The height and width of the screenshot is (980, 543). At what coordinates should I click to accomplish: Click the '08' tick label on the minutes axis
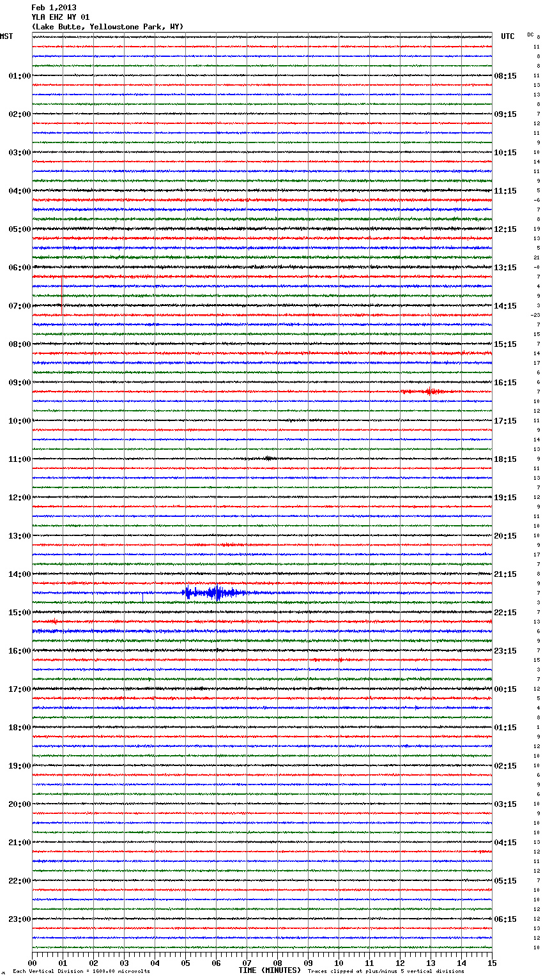click(277, 963)
